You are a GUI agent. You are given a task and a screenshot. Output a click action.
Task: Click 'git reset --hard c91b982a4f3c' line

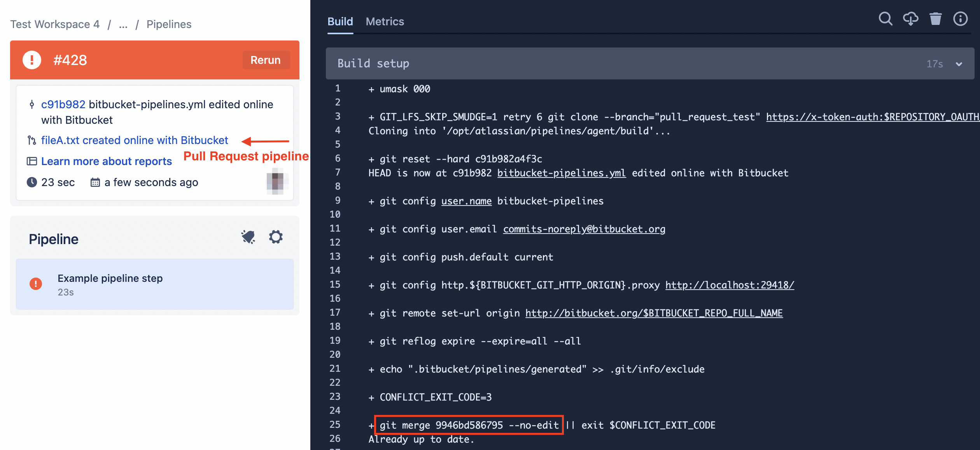(455, 159)
